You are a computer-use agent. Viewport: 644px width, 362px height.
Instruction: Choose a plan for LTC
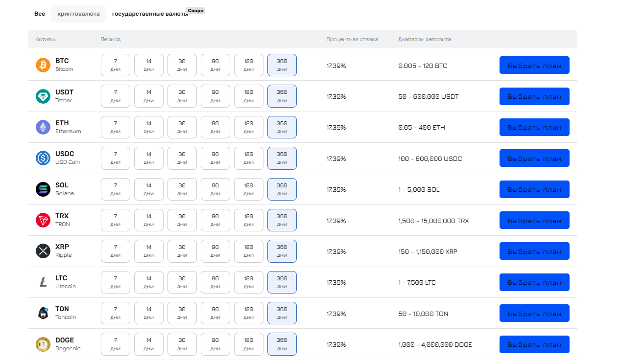coord(534,282)
